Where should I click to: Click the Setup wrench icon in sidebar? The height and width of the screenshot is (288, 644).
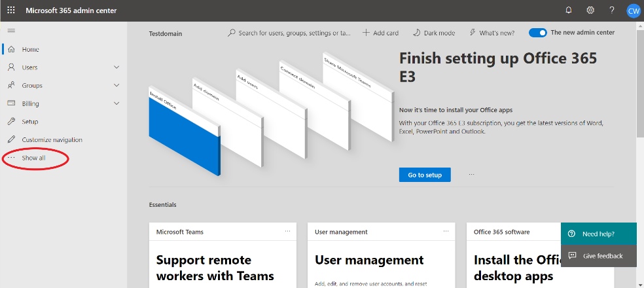11,122
